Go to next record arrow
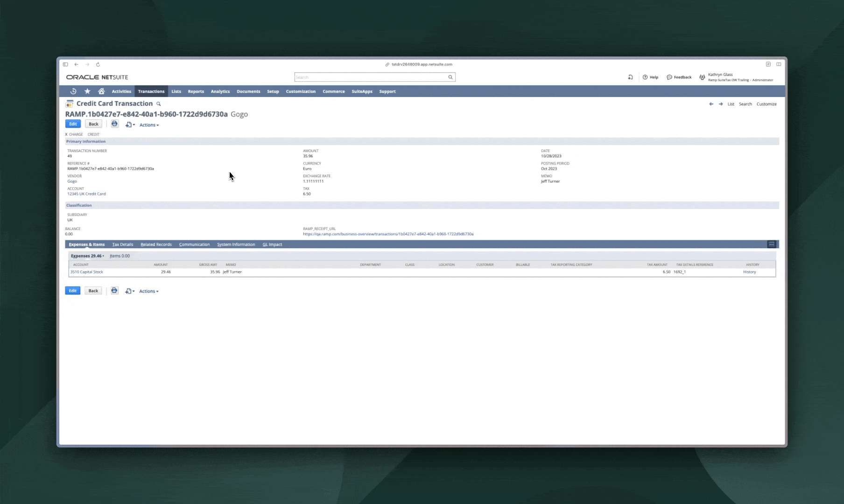This screenshot has width=844, height=504. 721,104
